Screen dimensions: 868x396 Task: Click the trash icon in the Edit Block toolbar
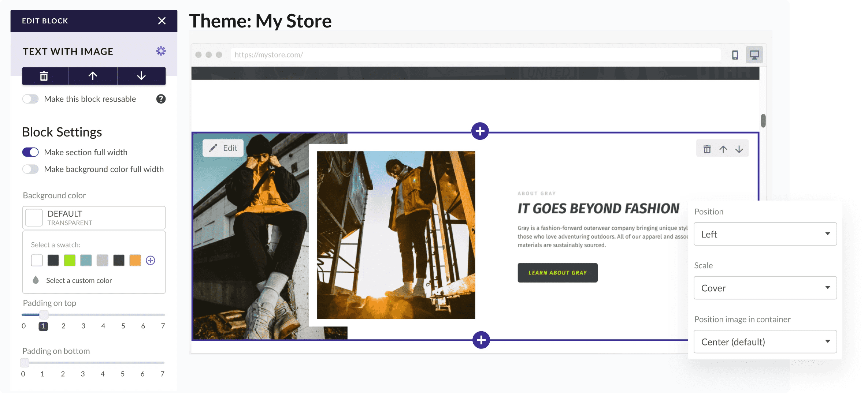click(x=45, y=76)
